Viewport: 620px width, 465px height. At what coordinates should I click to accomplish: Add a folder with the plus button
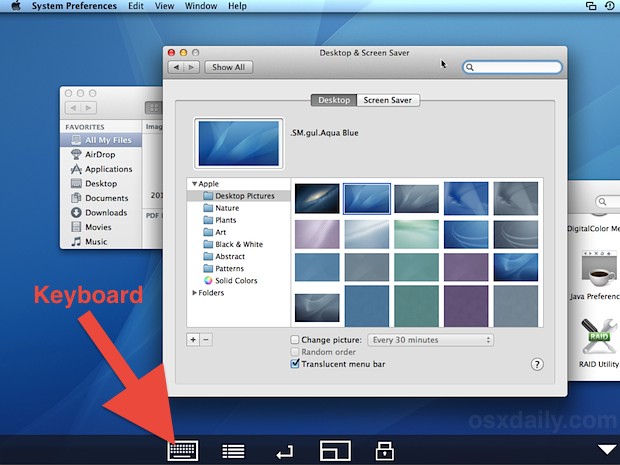[x=193, y=340]
